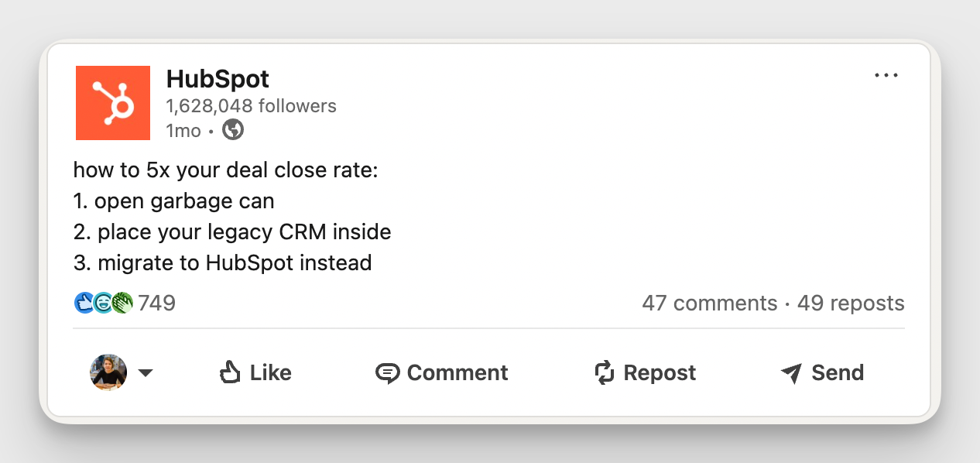Click the HubSpot page name

tap(218, 79)
